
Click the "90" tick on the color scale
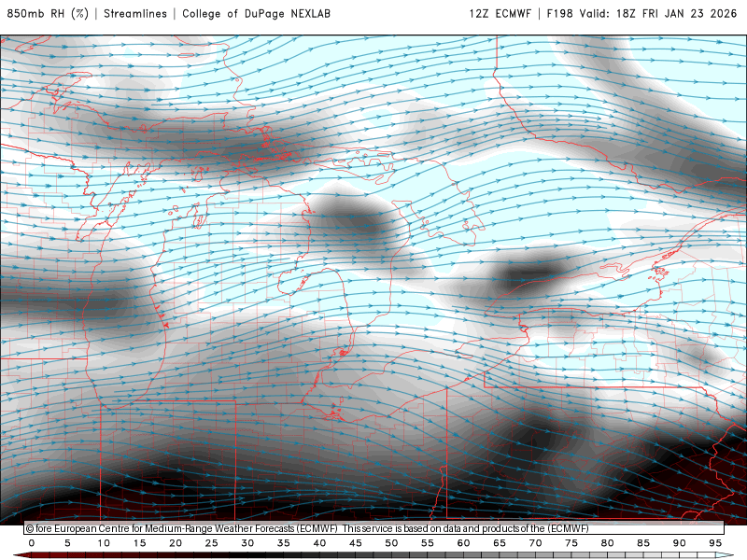click(x=680, y=543)
